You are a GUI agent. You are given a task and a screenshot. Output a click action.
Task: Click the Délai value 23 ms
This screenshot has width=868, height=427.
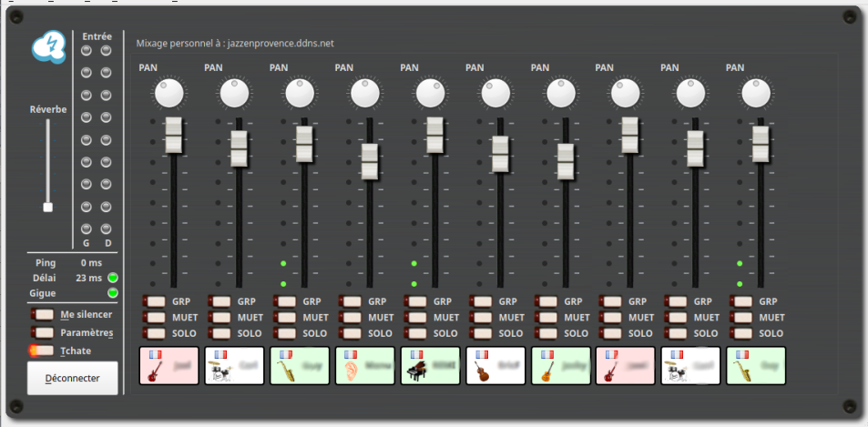click(x=88, y=278)
